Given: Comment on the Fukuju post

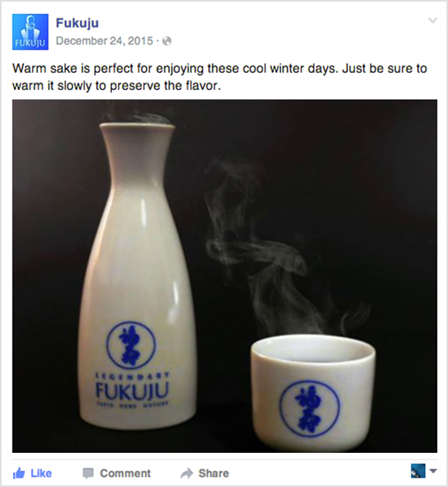Looking at the screenshot, I should (116, 473).
